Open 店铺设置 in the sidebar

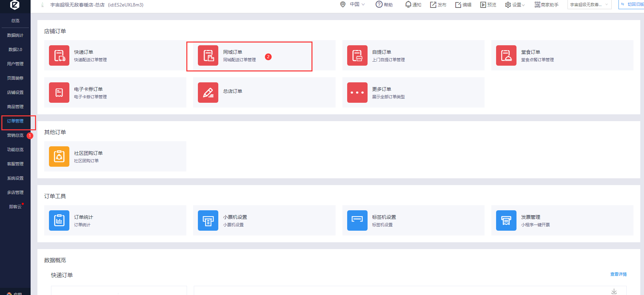(x=15, y=93)
